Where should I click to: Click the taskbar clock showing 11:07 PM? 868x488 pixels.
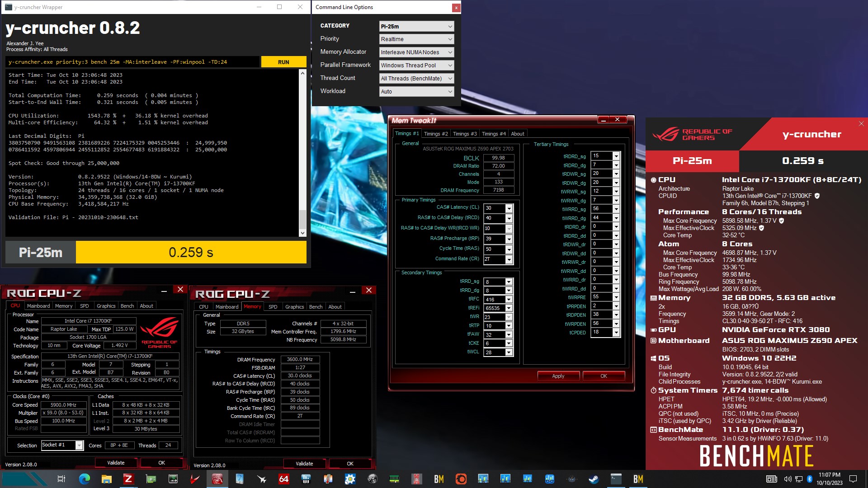pos(830,479)
